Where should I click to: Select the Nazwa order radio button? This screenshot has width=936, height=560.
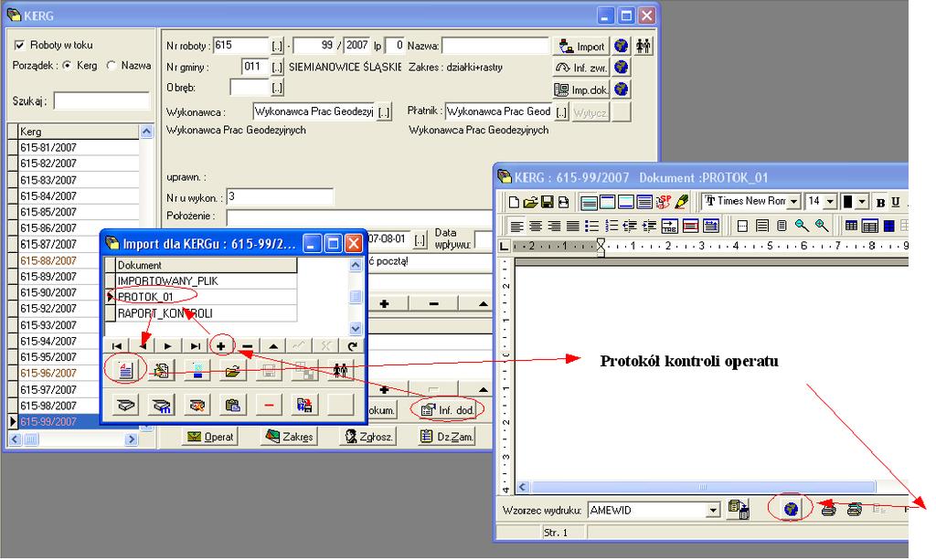pyautogui.click(x=111, y=65)
